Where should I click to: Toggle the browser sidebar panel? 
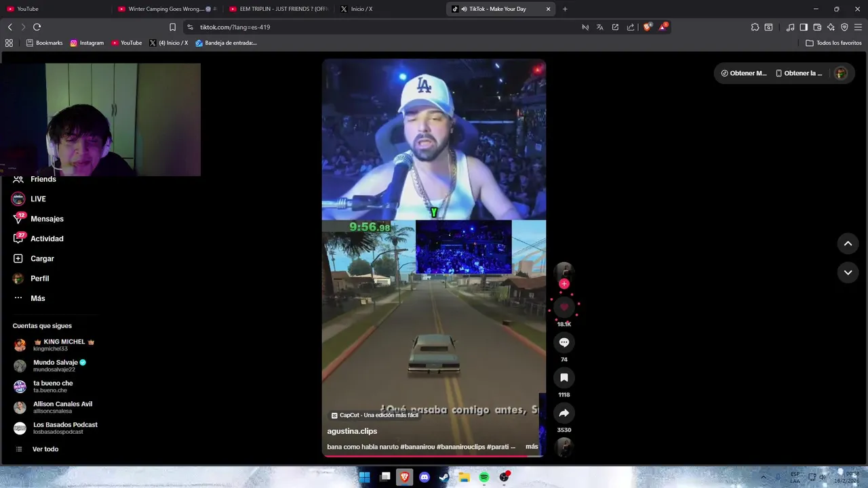(x=804, y=27)
